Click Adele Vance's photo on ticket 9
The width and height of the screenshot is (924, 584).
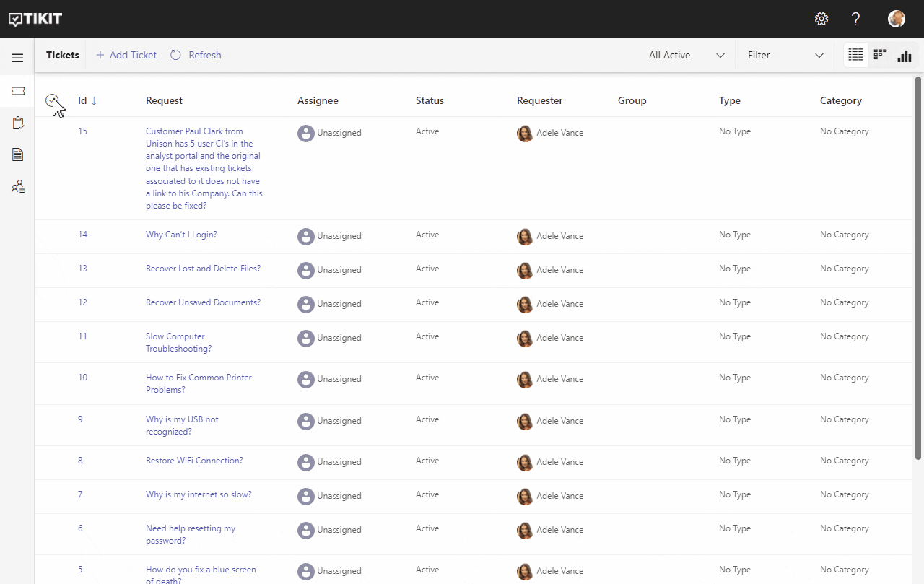[x=526, y=421]
